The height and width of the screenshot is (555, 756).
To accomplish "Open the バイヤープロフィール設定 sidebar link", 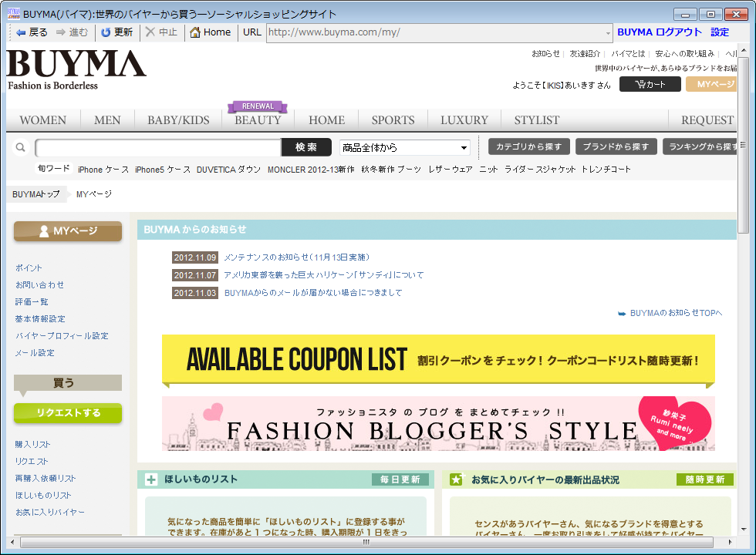I will 62,336.
